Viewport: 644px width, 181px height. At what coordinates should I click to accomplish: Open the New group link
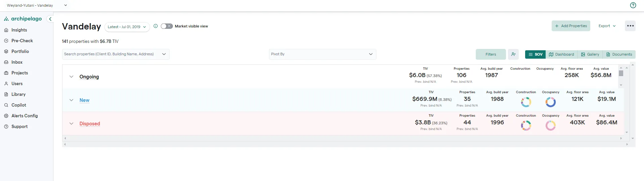84,100
